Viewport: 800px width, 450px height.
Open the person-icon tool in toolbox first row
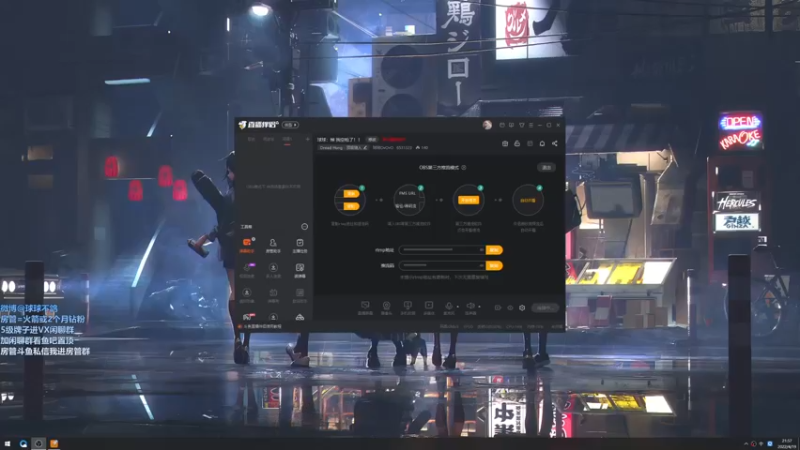273,245
